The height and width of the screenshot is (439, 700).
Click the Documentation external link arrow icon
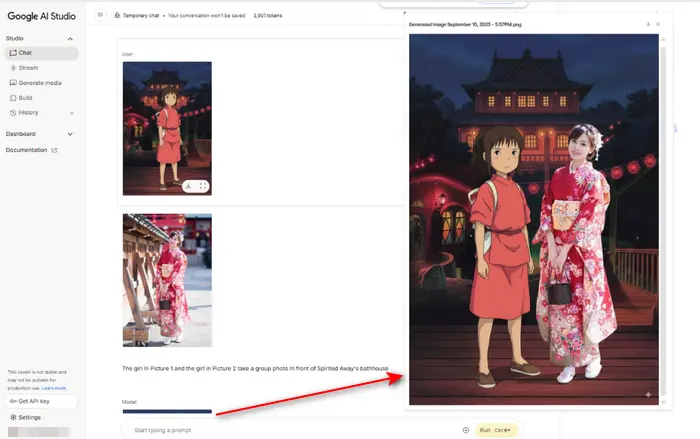pyautogui.click(x=54, y=151)
